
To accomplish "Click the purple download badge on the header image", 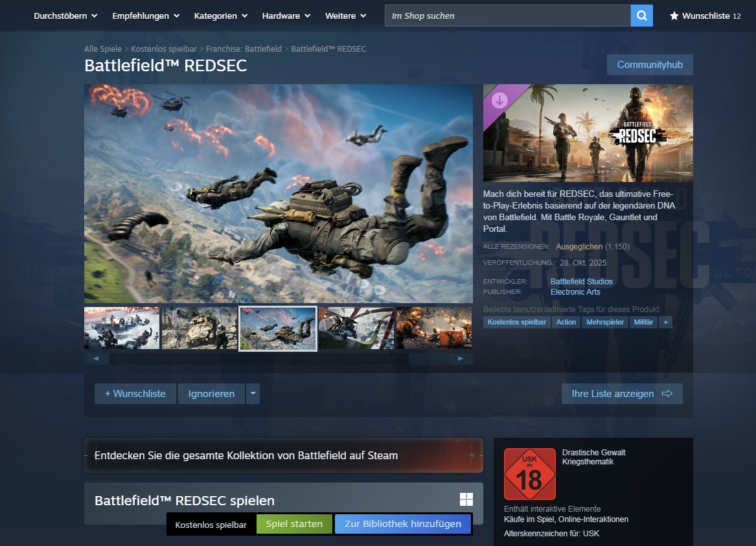I will click(x=499, y=100).
